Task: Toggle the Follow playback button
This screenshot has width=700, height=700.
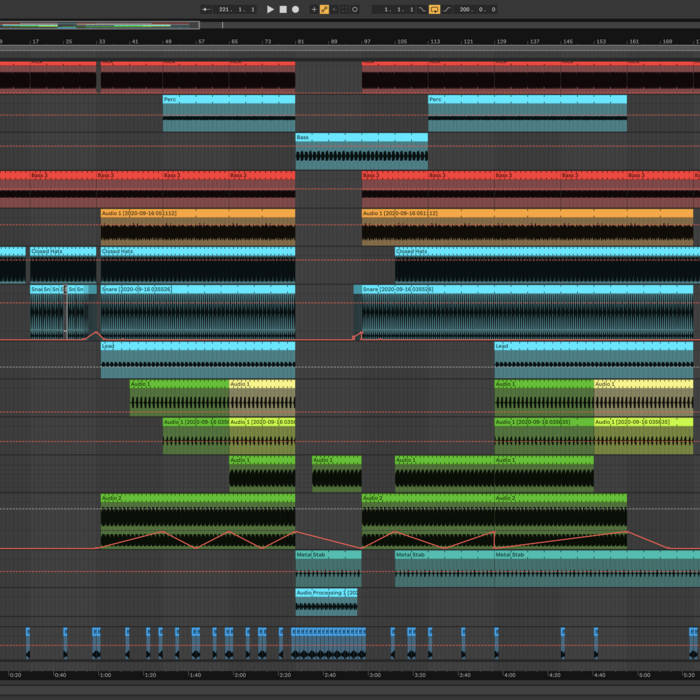Action: [205, 9]
